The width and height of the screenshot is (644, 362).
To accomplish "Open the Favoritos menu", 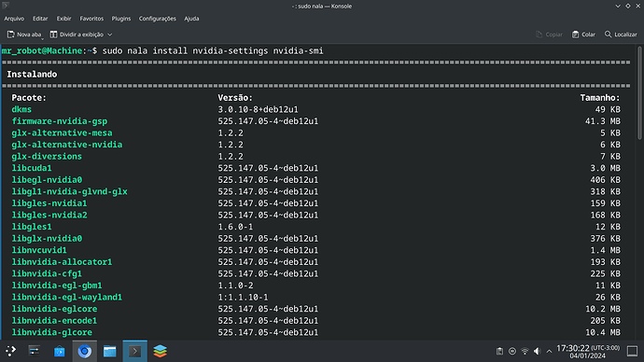I will (x=91, y=19).
